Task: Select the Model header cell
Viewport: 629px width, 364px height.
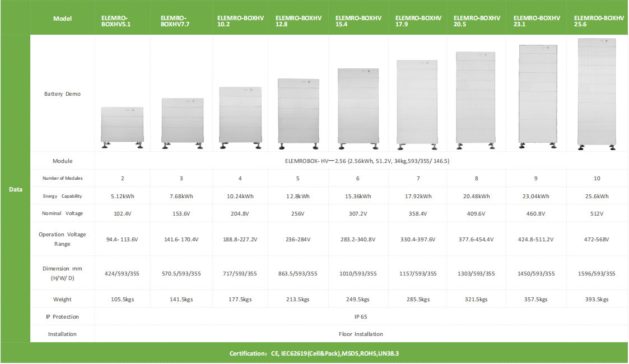Action: (x=62, y=18)
